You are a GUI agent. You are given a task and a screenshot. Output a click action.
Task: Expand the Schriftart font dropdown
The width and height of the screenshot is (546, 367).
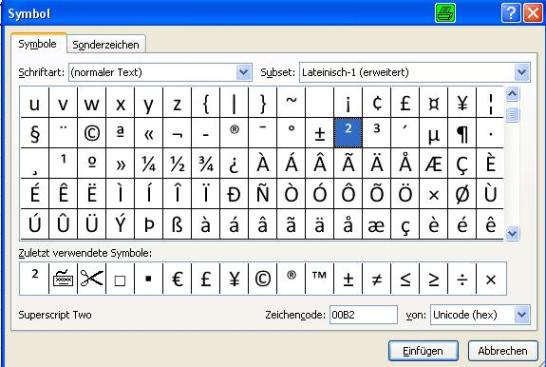pos(244,72)
